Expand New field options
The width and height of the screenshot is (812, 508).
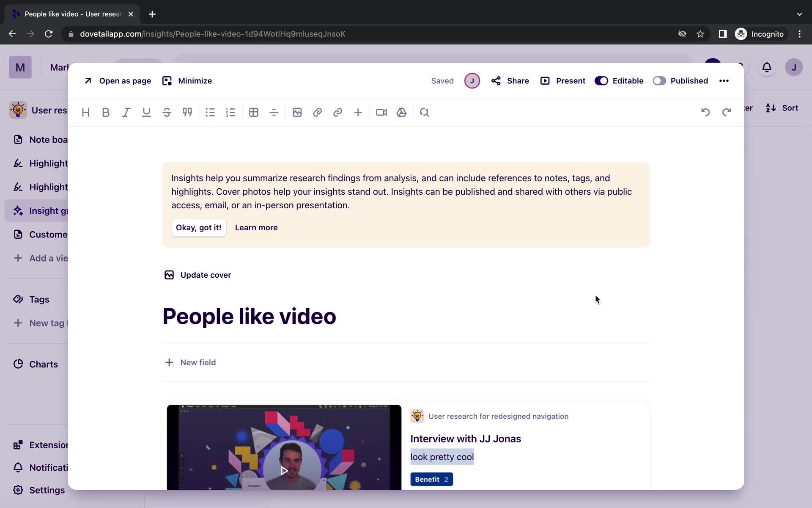(189, 362)
